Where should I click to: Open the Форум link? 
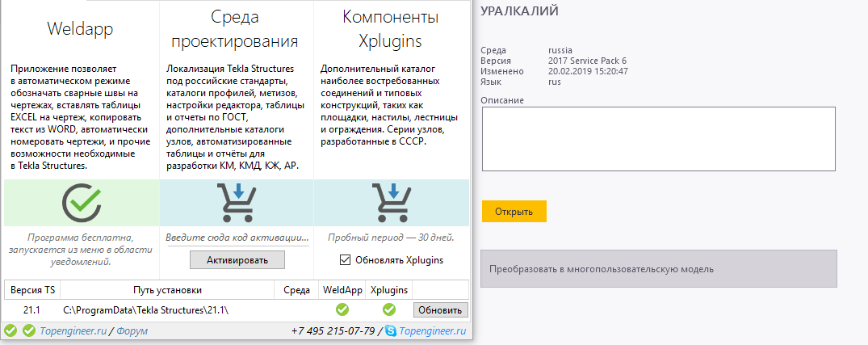point(132,331)
